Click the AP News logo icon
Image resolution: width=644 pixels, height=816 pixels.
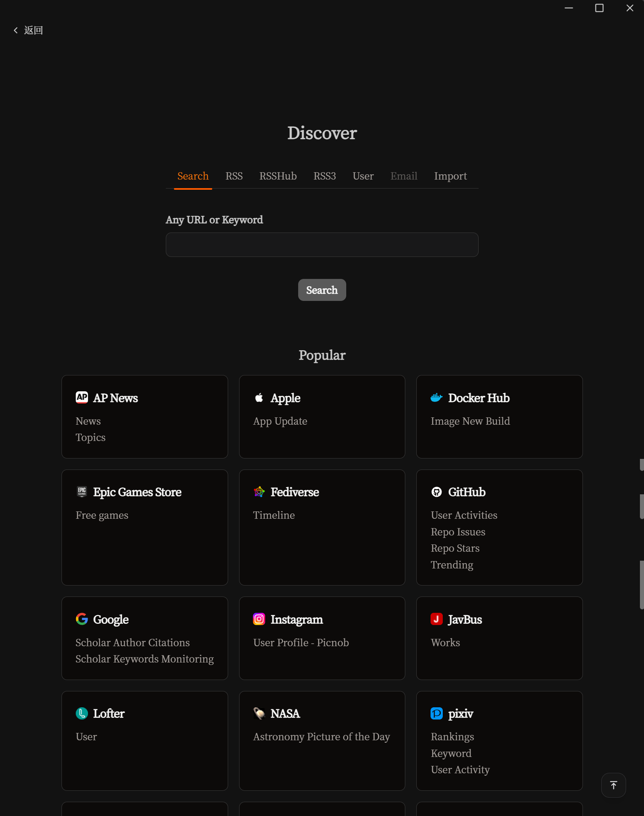82,397
